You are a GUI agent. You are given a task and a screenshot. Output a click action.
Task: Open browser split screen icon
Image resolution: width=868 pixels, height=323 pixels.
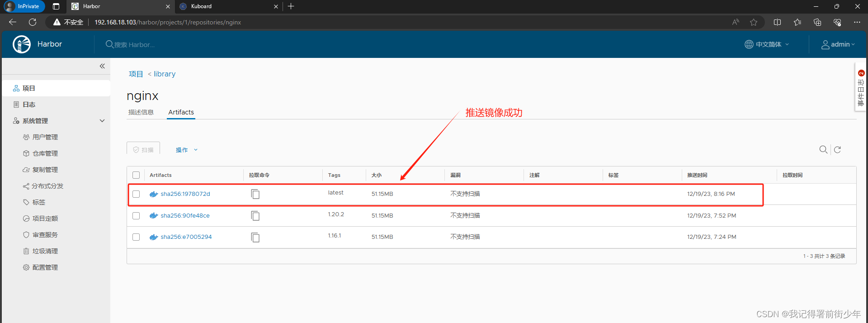click(x=777, y=22)
